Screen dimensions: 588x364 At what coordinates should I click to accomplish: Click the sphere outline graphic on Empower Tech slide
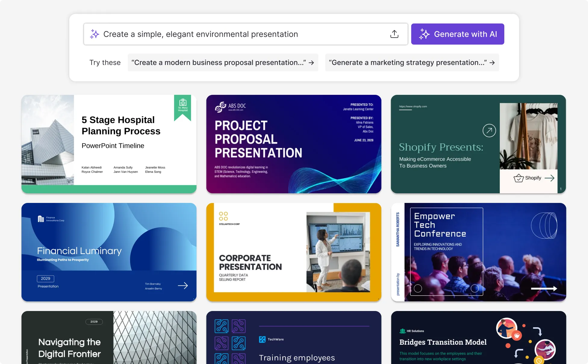coord(544,226)
